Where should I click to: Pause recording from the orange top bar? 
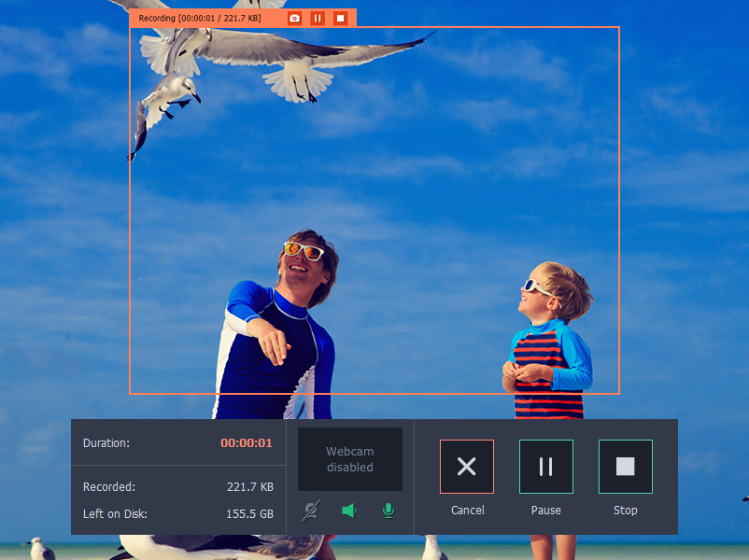(318, 18)
